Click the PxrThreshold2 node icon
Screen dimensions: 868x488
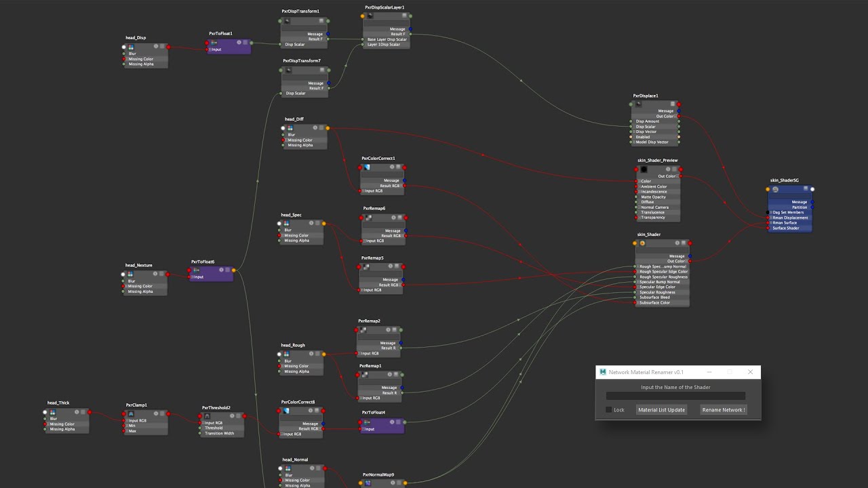[208, 416]
